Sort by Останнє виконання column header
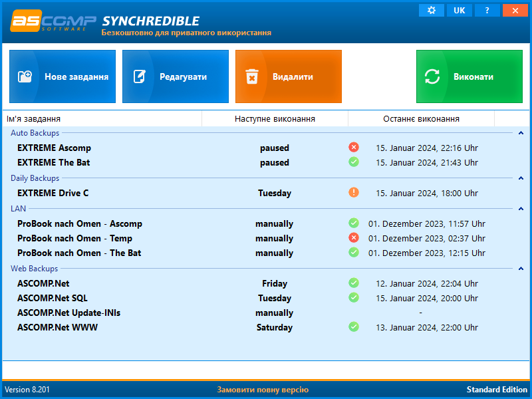 (421, 119)
